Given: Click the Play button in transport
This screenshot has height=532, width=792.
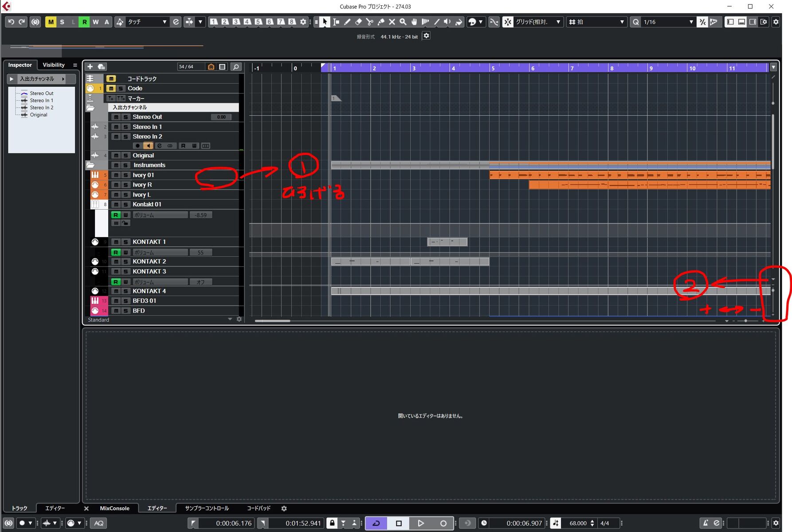Looking at the screenshot, I should (x=421, y=523).
